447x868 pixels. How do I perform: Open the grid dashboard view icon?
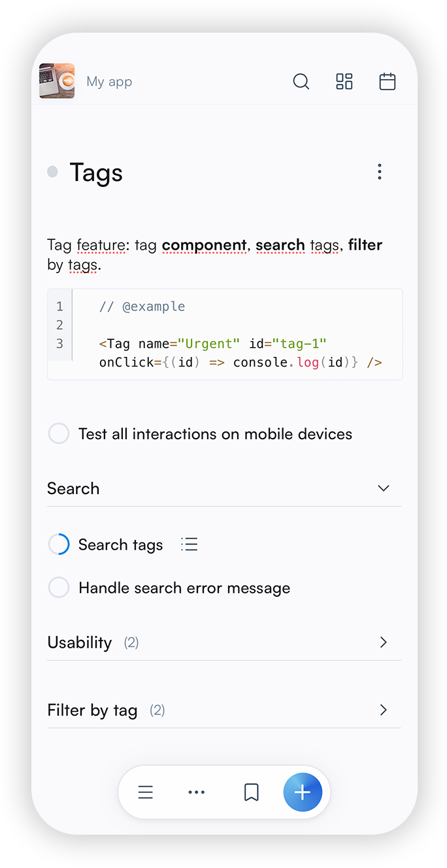pos(344,82)
